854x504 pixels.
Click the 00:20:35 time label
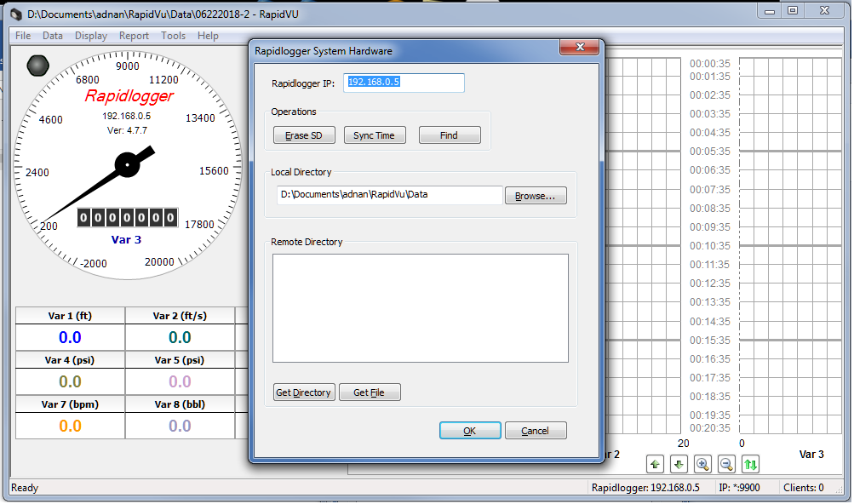pos(709,428)
